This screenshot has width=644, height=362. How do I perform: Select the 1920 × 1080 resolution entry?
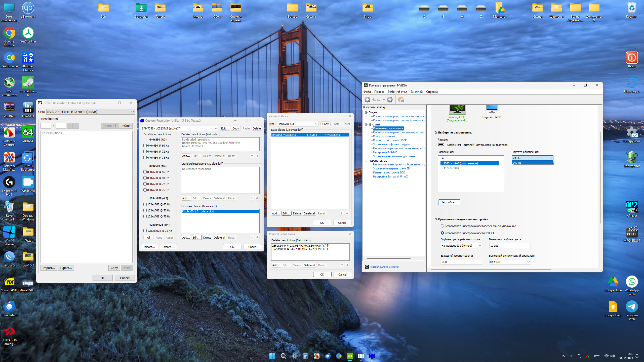[x=451, y=168]
